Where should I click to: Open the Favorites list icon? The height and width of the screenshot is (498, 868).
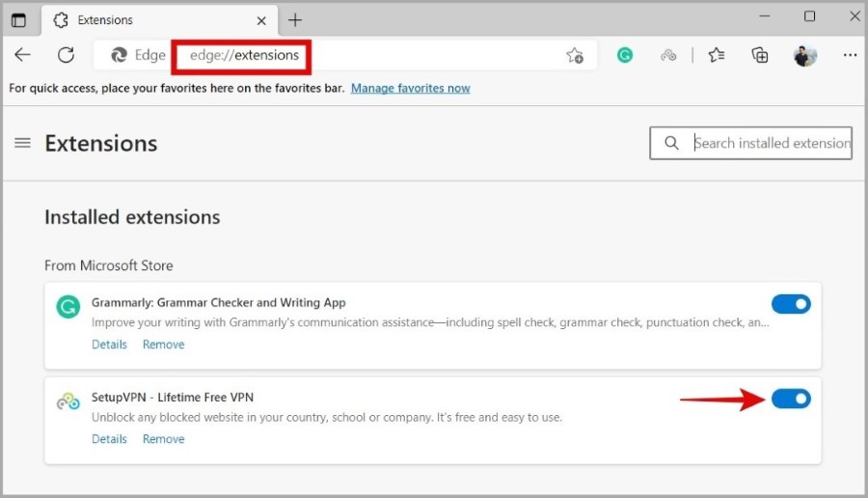(717, 55)
